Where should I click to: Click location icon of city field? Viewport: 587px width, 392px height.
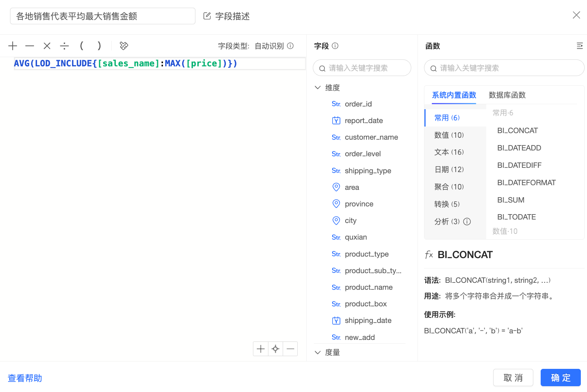coord(336,220)
